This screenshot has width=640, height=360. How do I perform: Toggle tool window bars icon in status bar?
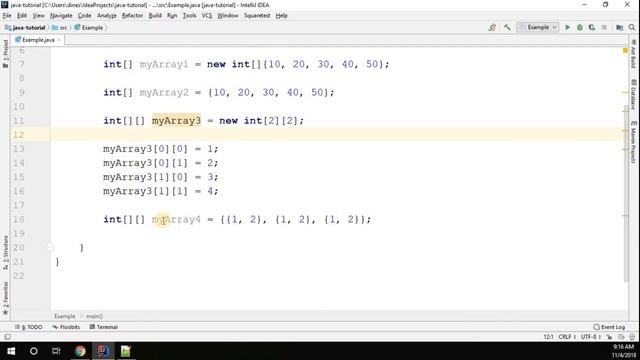[x=7, y=337]
